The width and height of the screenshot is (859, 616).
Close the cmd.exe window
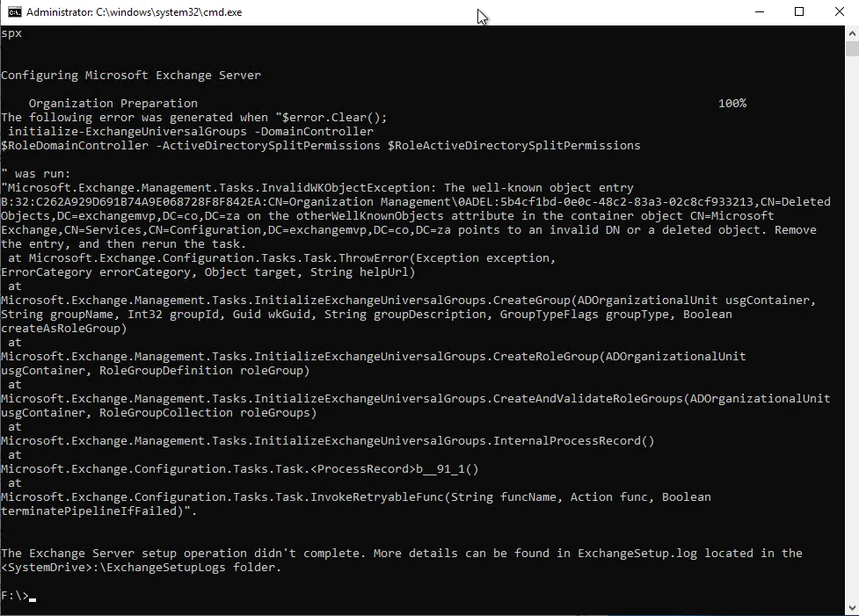839,12
